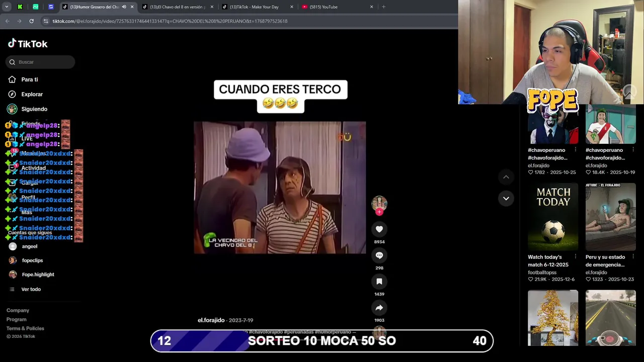The height and width of the screenshot is (362, 644).
Task: Open the Company footer link
Action: (x=18, y=310)
